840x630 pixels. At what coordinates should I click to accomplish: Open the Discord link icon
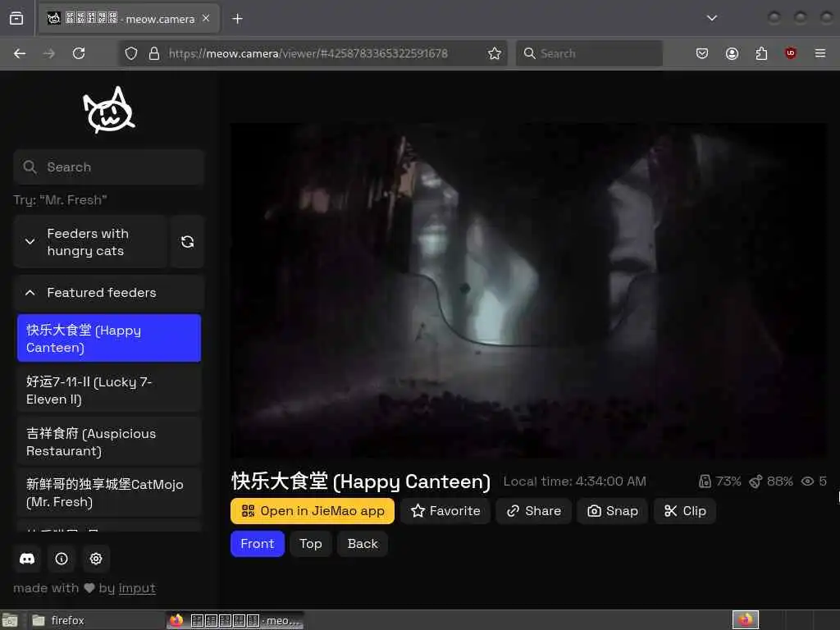coord(27,559)
